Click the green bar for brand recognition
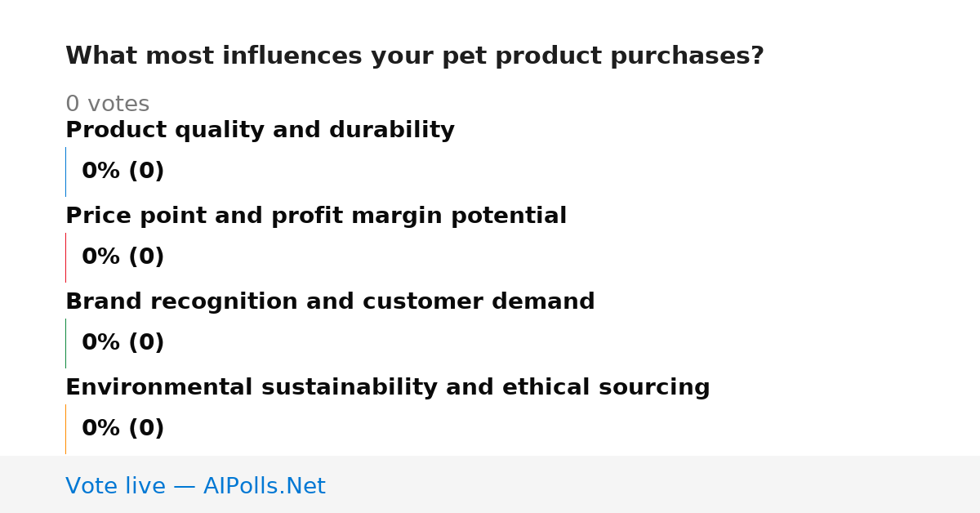 65,343
